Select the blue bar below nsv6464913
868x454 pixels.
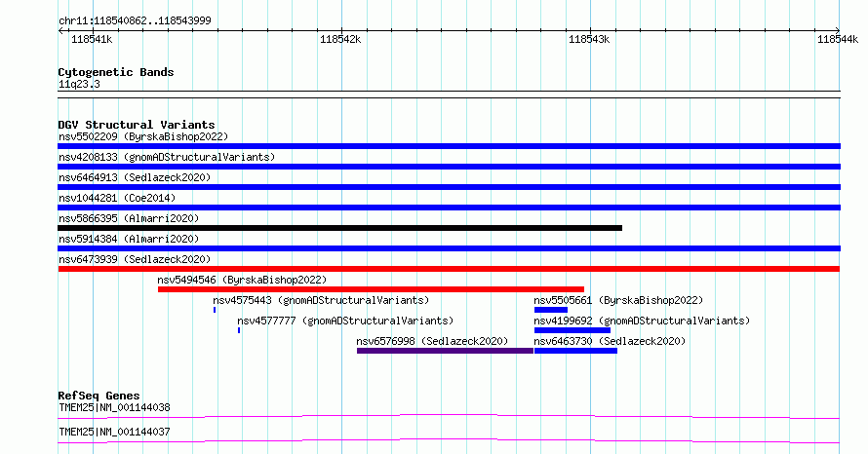[449, 187]
